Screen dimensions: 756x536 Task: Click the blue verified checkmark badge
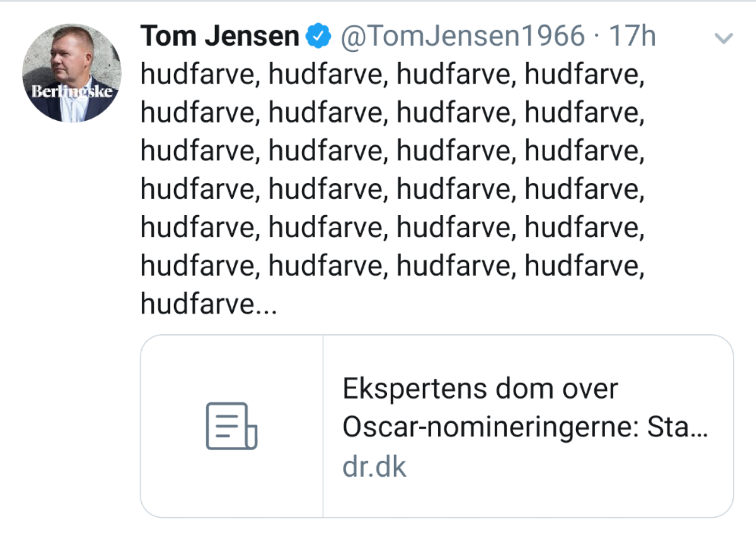coord(318,36)
